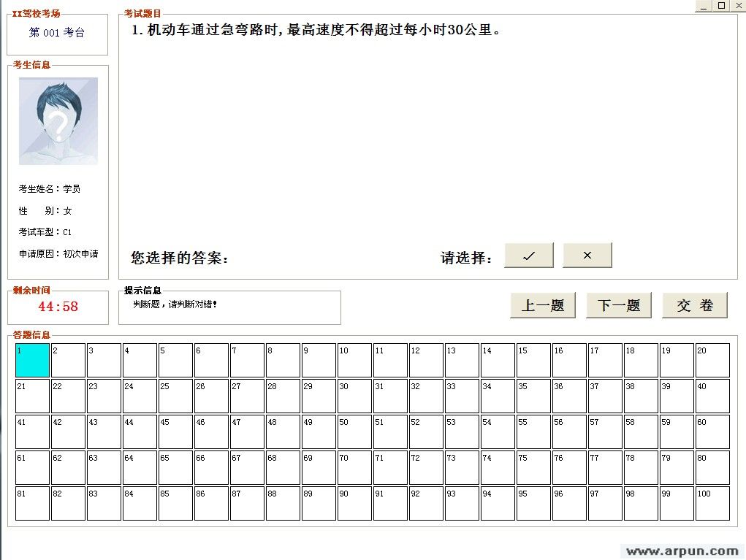746x560 pixels.
Task: Jump to question 50 in the answer grid
Action: pyautogui.click(x=354, y=431)
